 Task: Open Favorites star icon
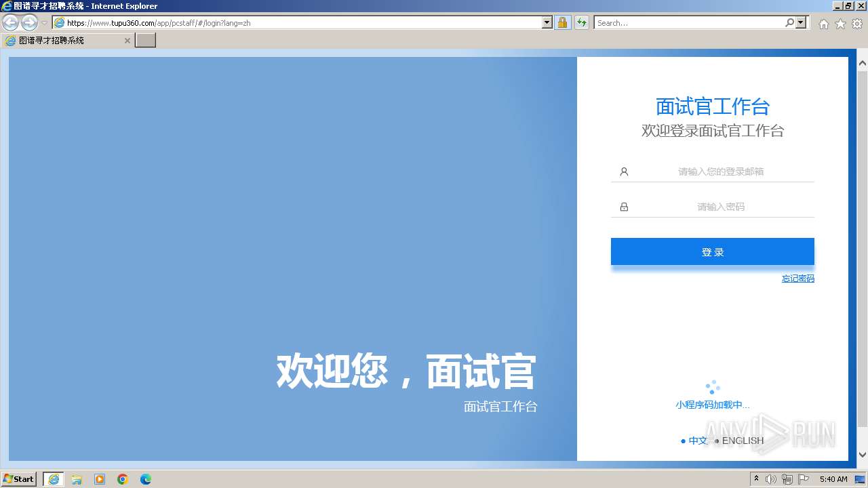point(840,24)
